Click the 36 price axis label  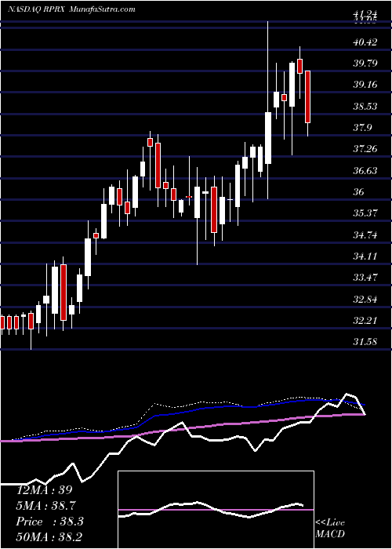pos(359,192)
